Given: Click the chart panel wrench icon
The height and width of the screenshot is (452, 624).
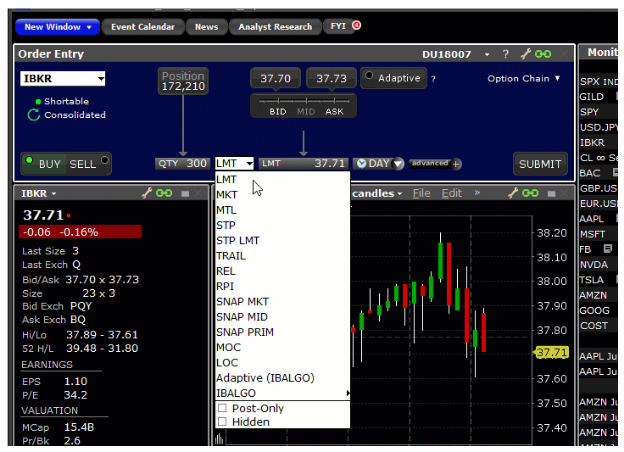Looking at the screenshot, I should click(x=513, y=193).
